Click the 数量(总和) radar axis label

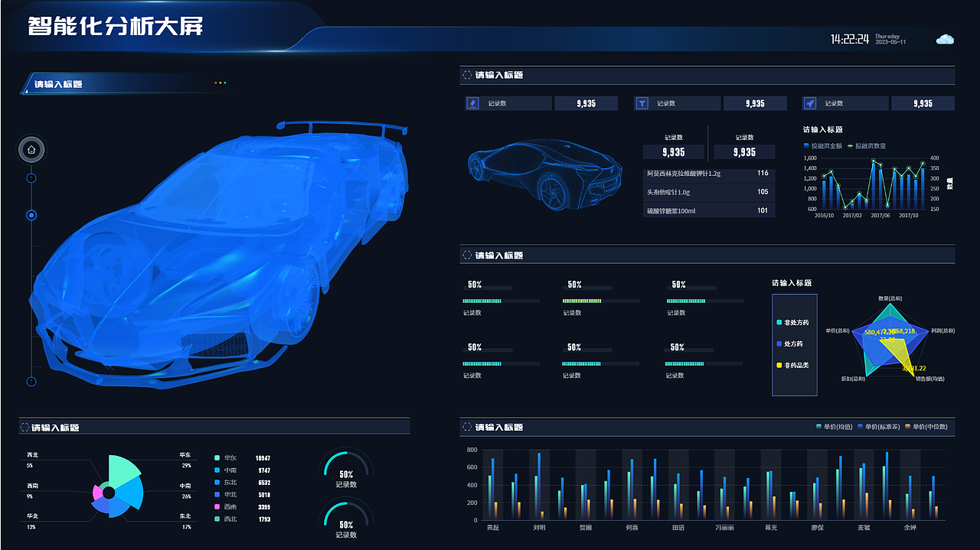click(889, 298)
